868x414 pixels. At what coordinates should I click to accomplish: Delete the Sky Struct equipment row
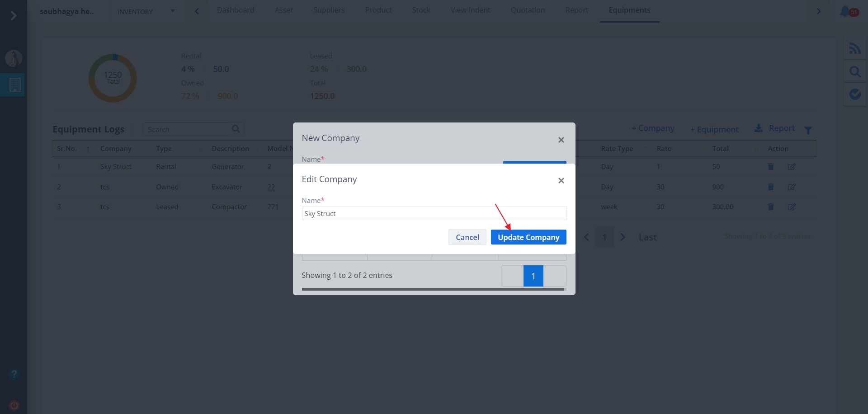771,167
